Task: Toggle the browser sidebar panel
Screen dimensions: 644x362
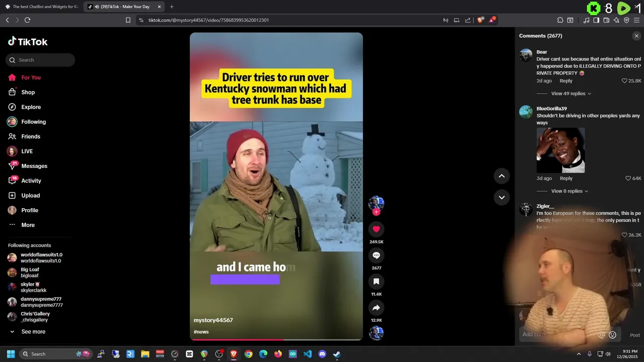Action: [x=596, y=20]
